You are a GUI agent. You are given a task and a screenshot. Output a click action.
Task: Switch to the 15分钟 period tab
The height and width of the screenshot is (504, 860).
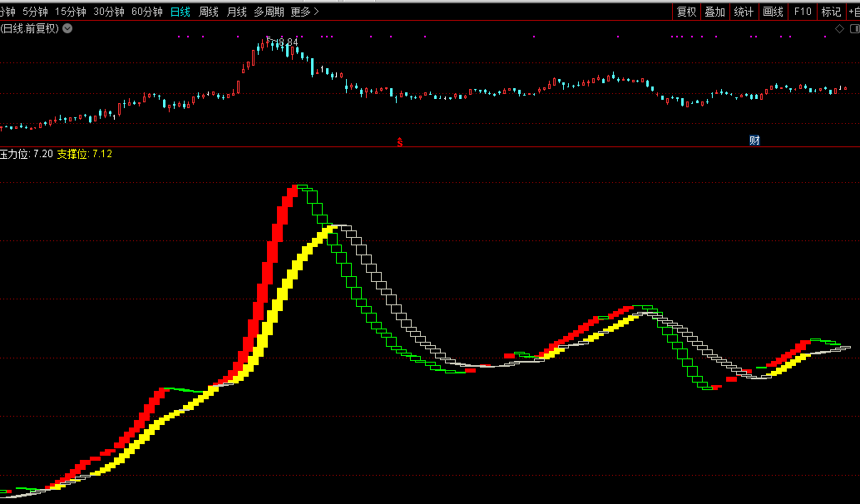(x=71, y=12)
